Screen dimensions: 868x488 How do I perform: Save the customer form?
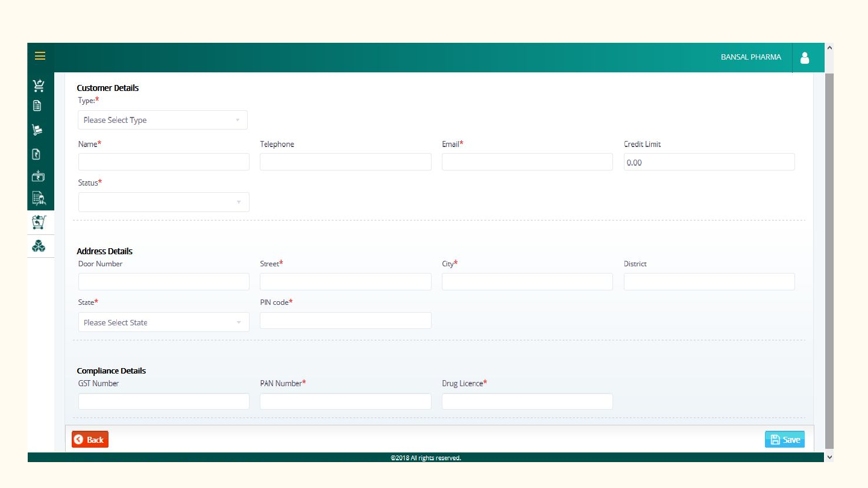(785, 440)
